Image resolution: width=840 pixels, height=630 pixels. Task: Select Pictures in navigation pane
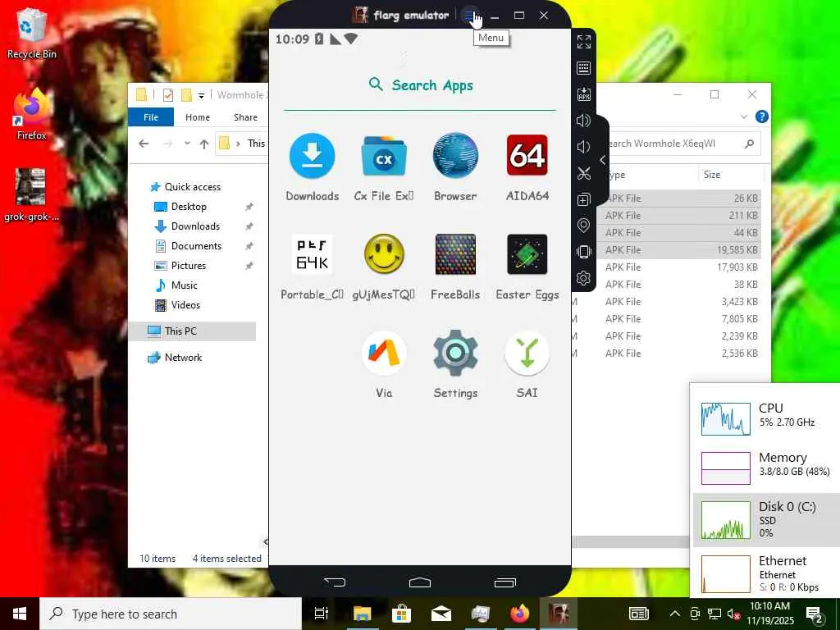(x=188, y=266)
